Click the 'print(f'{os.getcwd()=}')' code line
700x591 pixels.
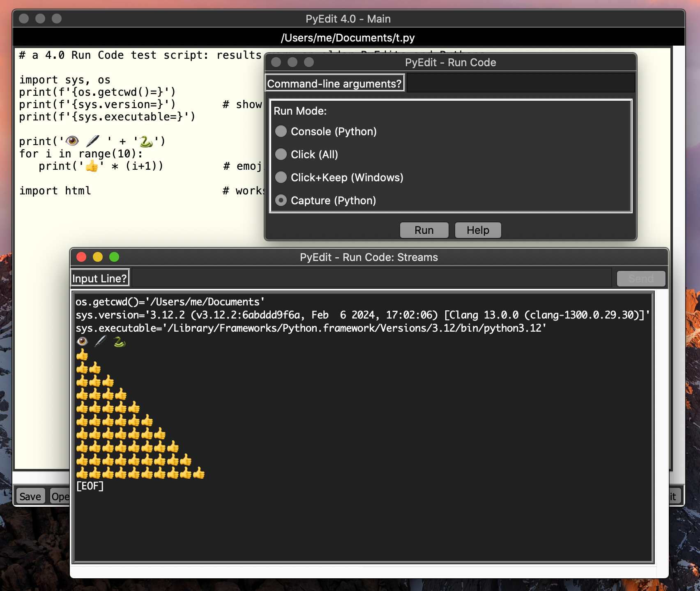click(x=97, y=92)
